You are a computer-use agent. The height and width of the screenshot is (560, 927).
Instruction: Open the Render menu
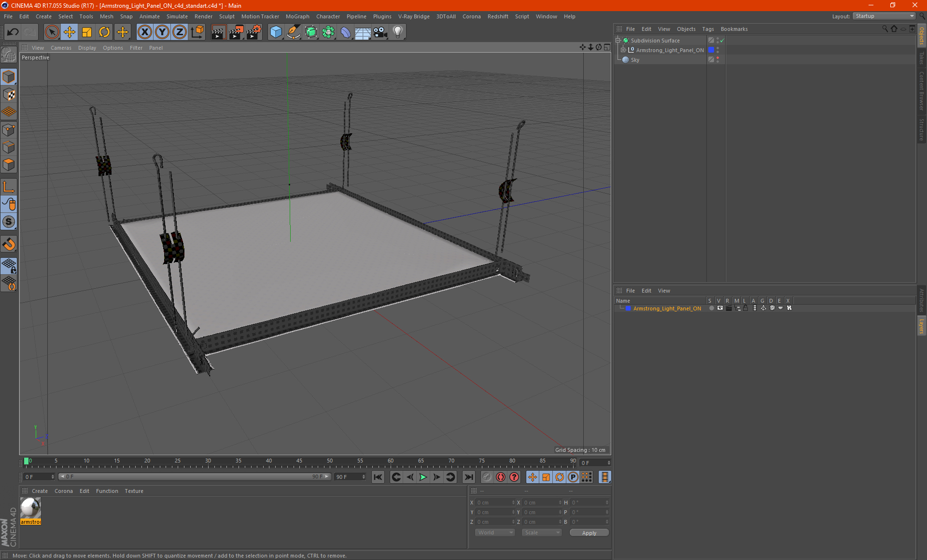coord(203,16)
